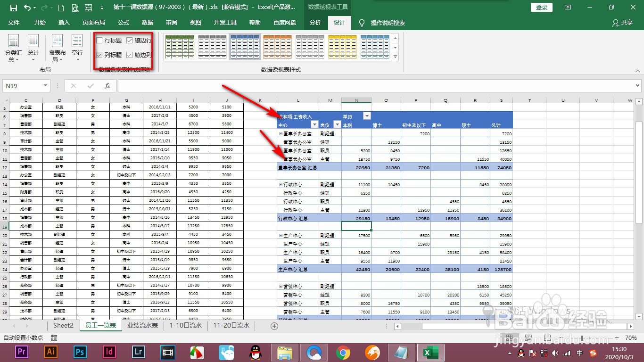Viewport: 644px width, 362px height.
Task: Choose the yellow pivot table style
Action: click(342, 47)
